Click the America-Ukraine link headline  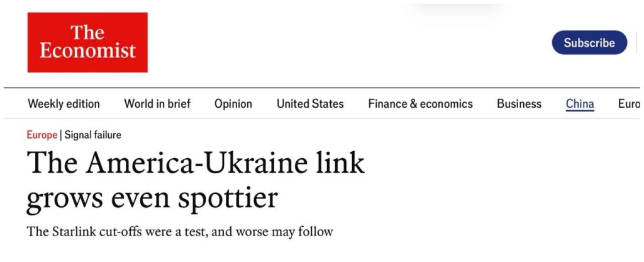coord(196,180)
